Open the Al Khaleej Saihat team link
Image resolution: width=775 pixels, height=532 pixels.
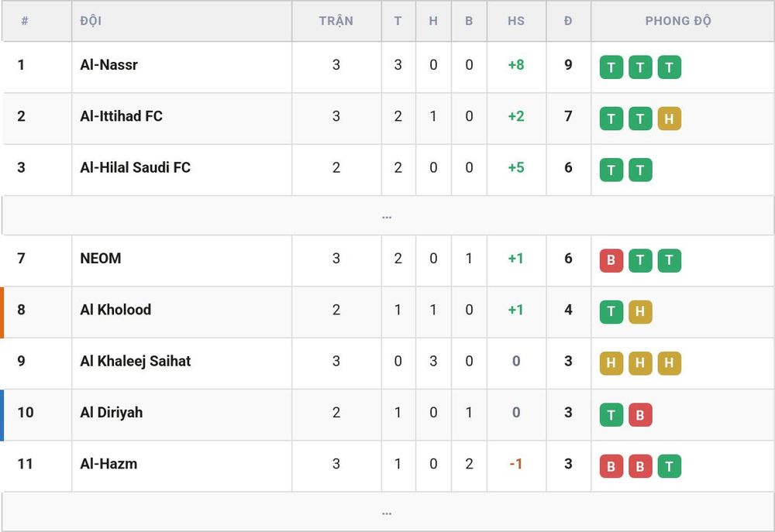(136, 361)
